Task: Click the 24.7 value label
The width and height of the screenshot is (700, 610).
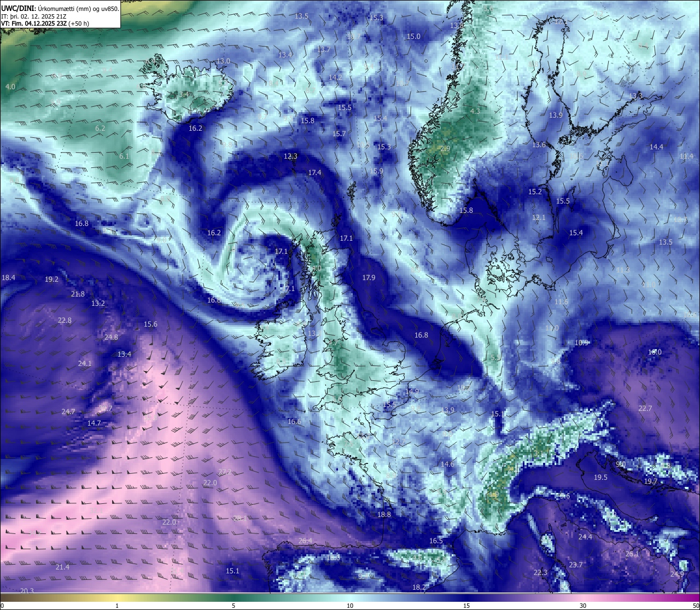Action: click(x=68, y=412)
